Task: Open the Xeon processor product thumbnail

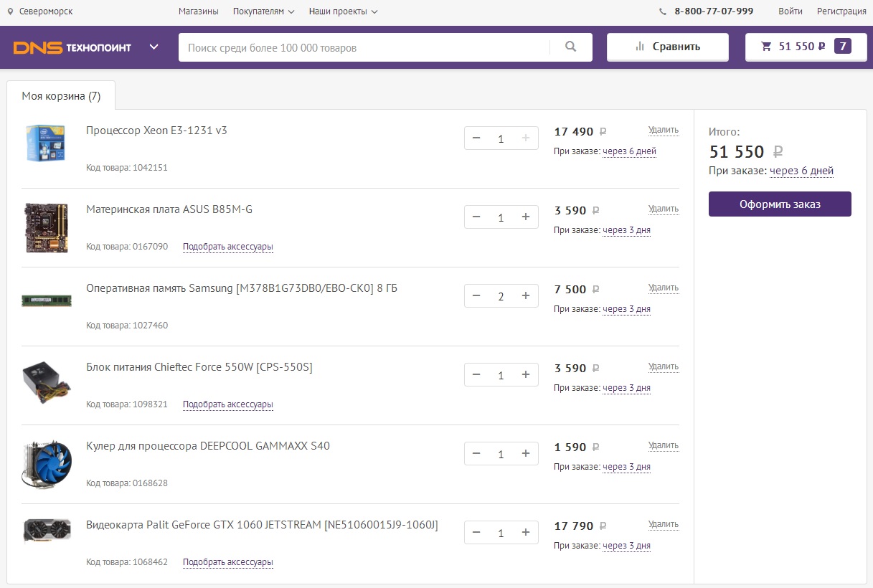Action: (46, 142)
